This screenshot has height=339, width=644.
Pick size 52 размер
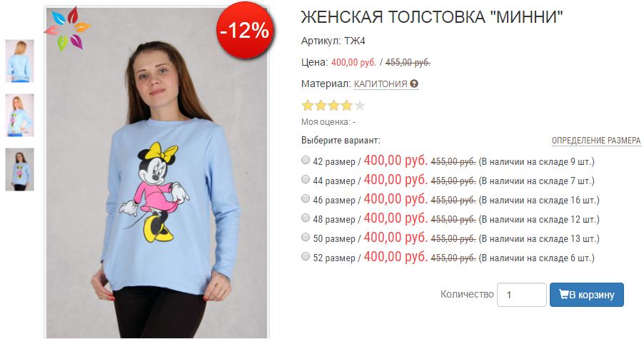tap(305, 256)
